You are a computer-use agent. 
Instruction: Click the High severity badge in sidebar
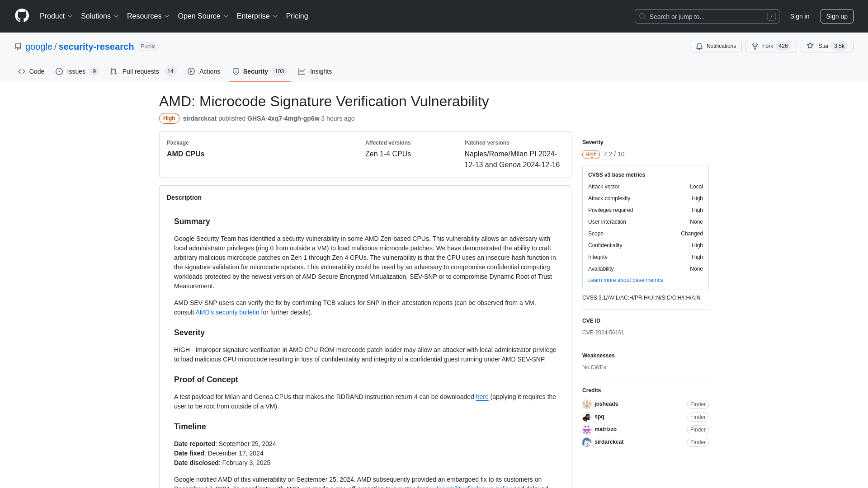click(x=591, y=155)
